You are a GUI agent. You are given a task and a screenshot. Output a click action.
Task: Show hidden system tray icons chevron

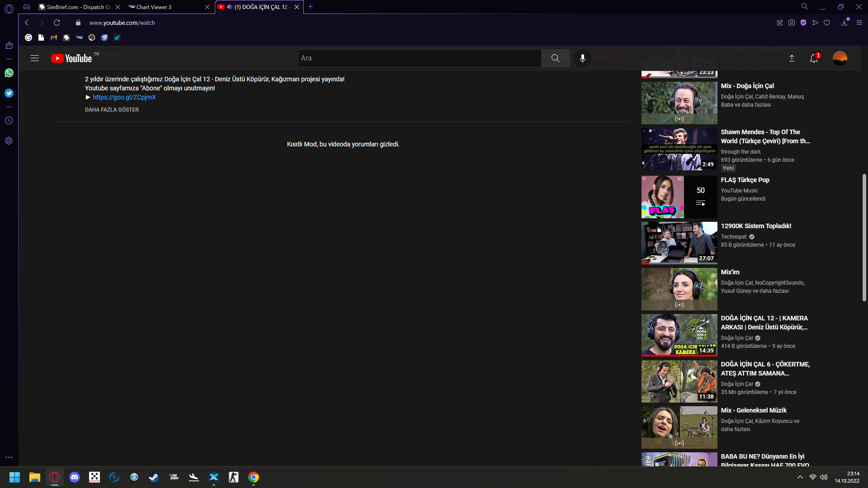800,477
